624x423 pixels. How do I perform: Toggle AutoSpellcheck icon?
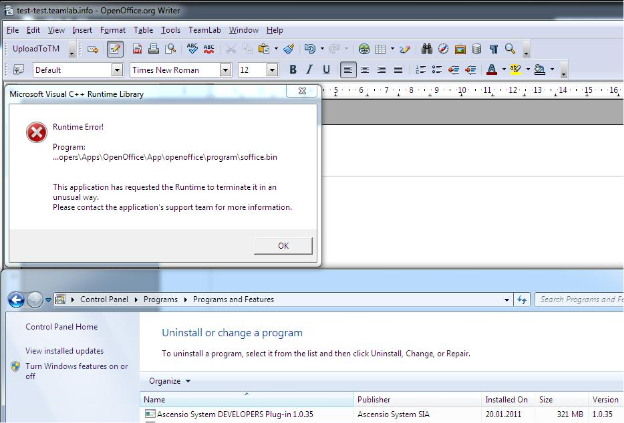click(x=209, y=49)
